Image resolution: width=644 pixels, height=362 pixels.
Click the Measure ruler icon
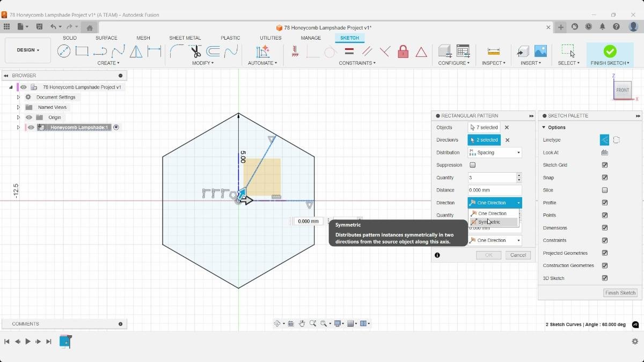point(494,51)
